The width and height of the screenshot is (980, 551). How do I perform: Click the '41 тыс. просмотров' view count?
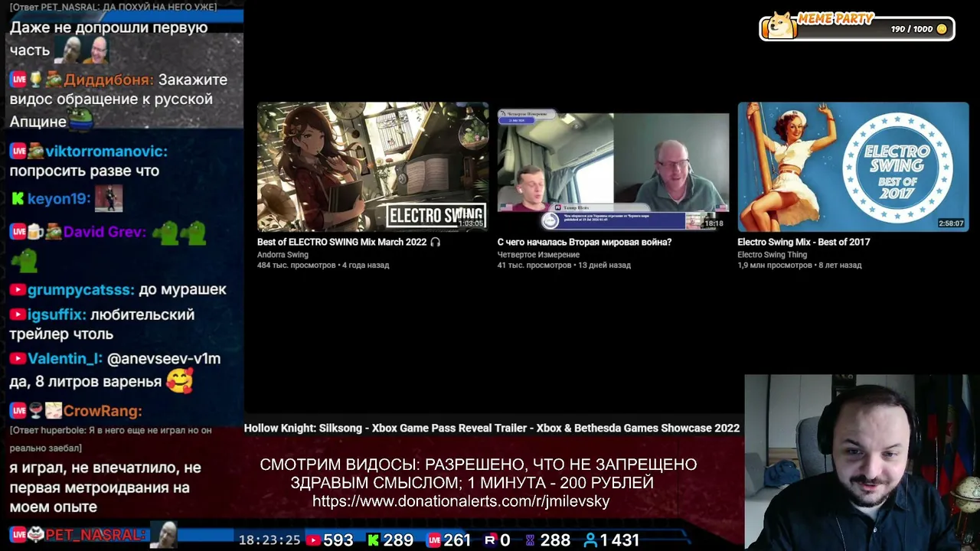534,266
